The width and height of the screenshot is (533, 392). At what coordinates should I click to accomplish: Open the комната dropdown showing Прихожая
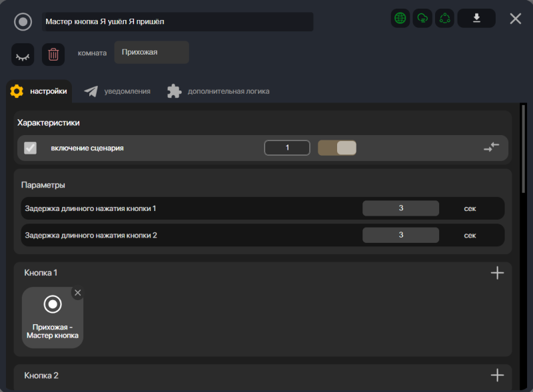click(x=152, y=53)
